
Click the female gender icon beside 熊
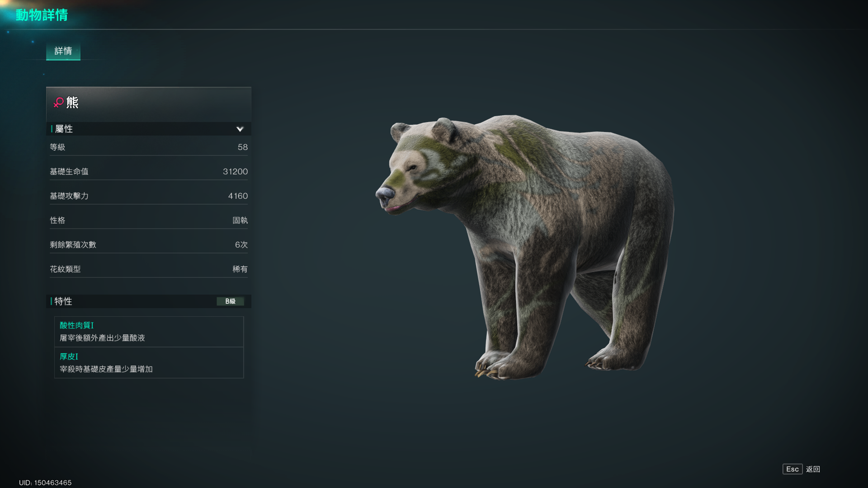(x=58, y=103)
